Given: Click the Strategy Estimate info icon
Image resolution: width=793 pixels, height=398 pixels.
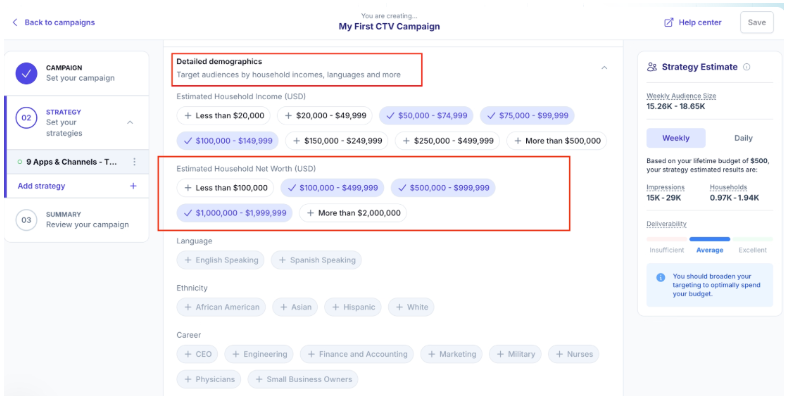Looking at the screenshot, I should 746,67.
